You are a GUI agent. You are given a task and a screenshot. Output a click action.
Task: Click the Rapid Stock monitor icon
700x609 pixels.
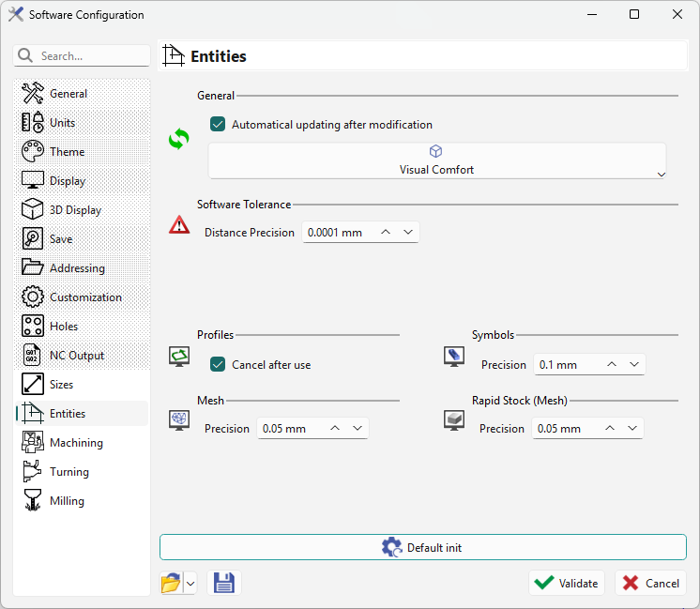454,419
